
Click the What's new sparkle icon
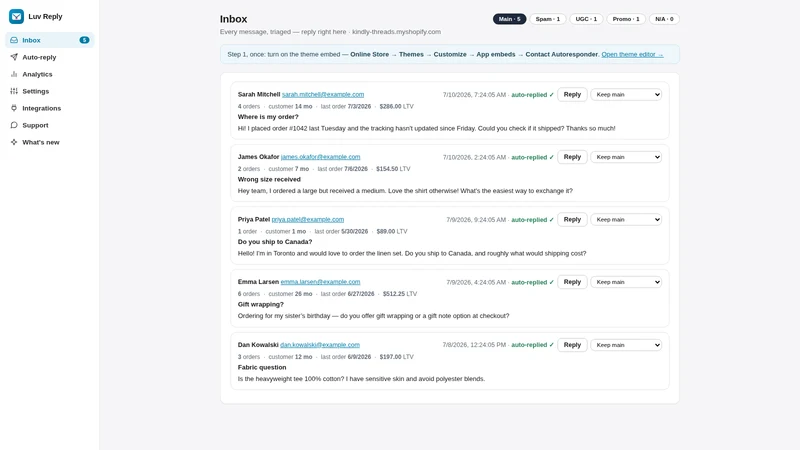coord(14,142)
